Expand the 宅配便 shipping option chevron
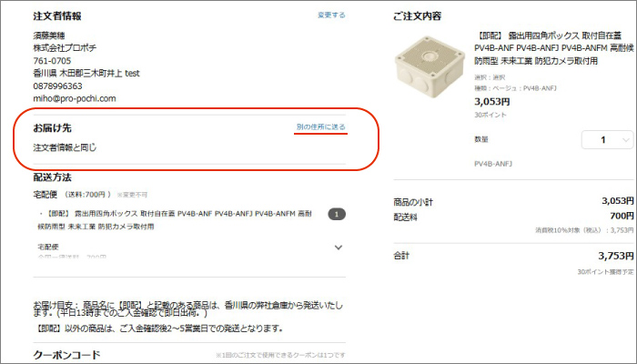The height and width of the screenshot is (364, 637). [x=338, y=247]
